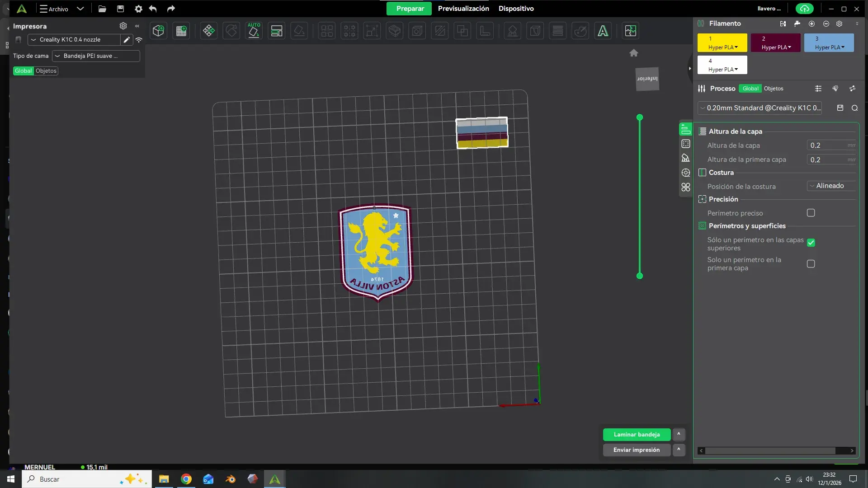Open the four-circles side tab in Proceso
Screen dimensions: 868x488
click(686, 187)
